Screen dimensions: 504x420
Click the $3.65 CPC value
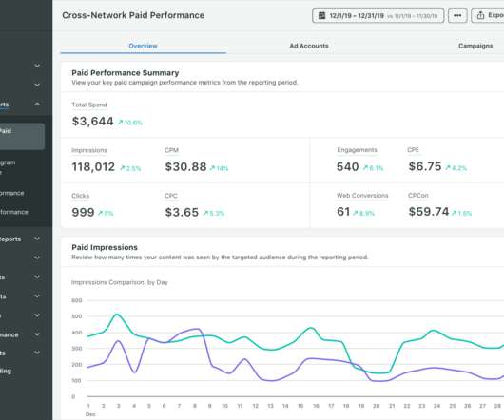coord(182,212)
